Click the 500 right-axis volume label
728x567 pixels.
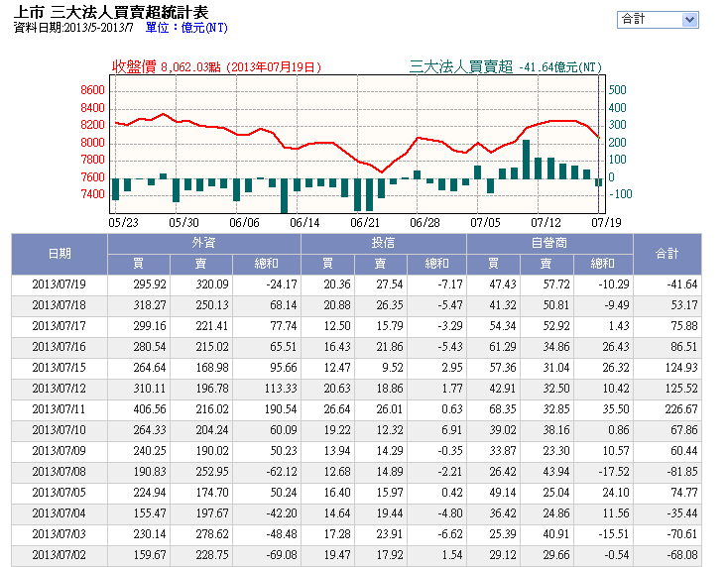coord(618,90)
